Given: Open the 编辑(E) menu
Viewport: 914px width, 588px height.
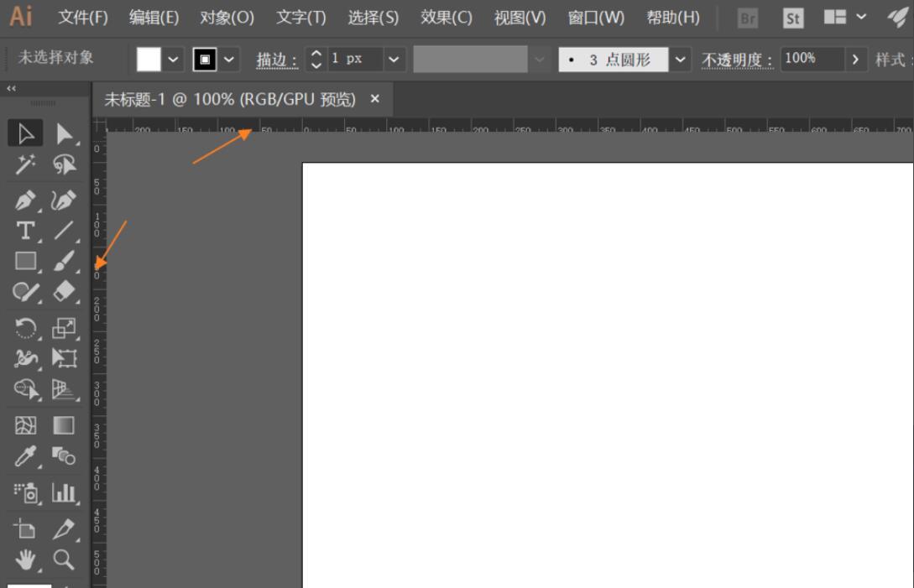Looking at the screenshot, I should (x=154, y=18).
